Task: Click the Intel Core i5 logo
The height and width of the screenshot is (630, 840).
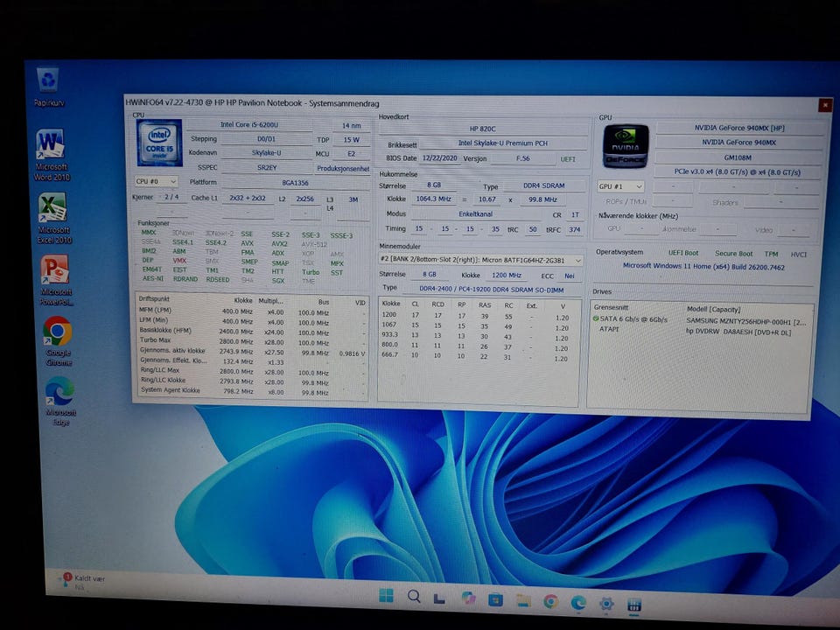Action: 159,143
